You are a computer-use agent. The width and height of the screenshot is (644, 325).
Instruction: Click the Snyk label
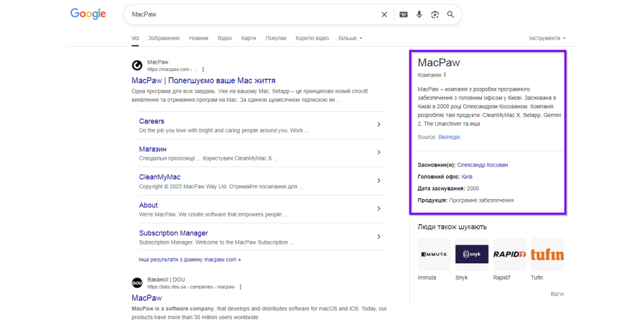click(x=462, y=278)
